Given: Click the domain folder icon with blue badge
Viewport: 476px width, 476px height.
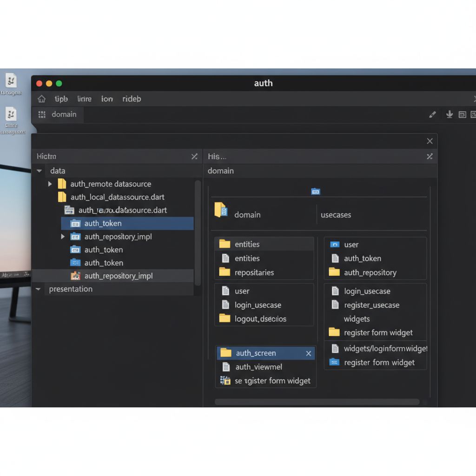Looking at the screenshot, I should pos(221,210).
